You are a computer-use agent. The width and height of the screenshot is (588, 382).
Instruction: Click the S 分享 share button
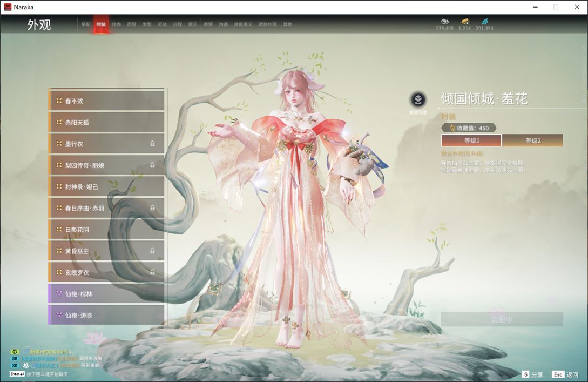pyautogui.click(x=532, y=374)
